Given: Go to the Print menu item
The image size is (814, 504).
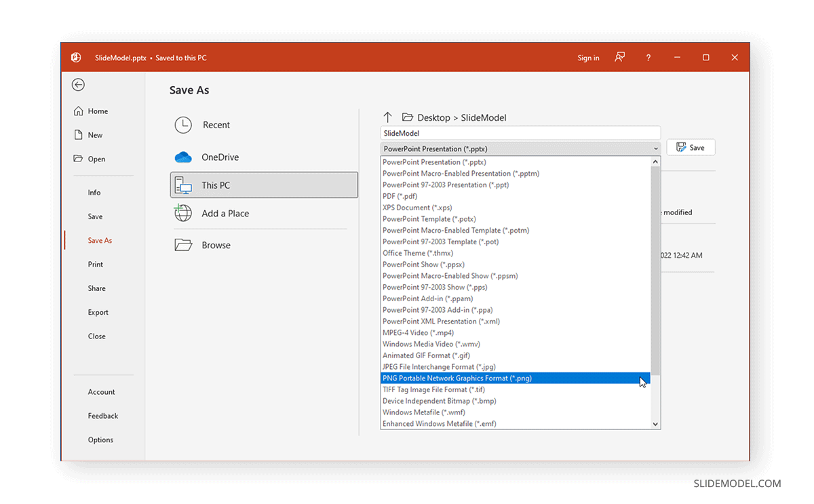Looking at the screenshot, I should (x=96, y=265).
